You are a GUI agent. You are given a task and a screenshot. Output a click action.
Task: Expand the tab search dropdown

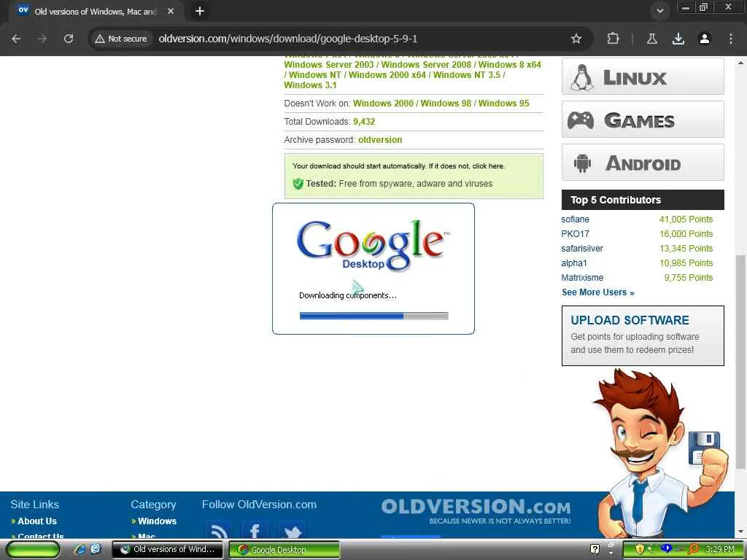[x=659, y=11]
